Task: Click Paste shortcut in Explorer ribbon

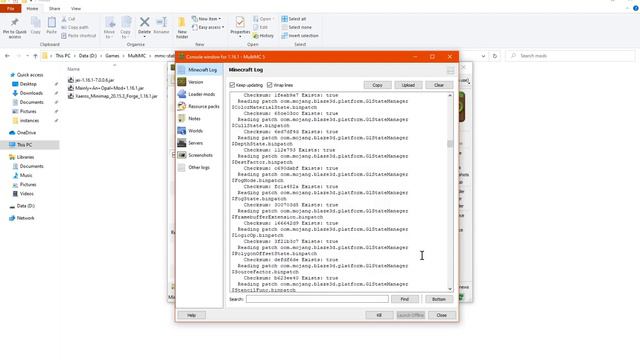Action: (79, 36)
